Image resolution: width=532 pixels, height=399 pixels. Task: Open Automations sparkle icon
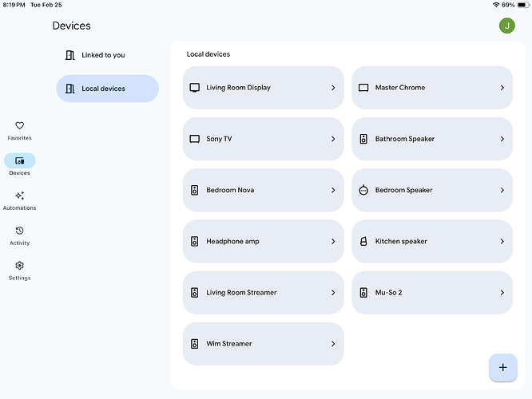20,196
